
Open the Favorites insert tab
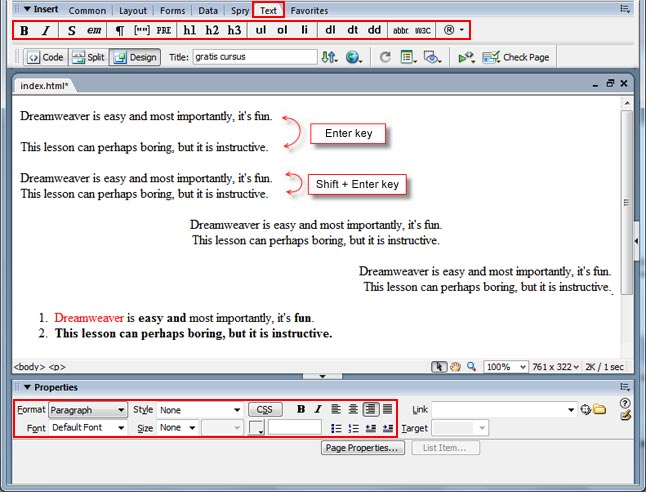click(x=309, y=11)
